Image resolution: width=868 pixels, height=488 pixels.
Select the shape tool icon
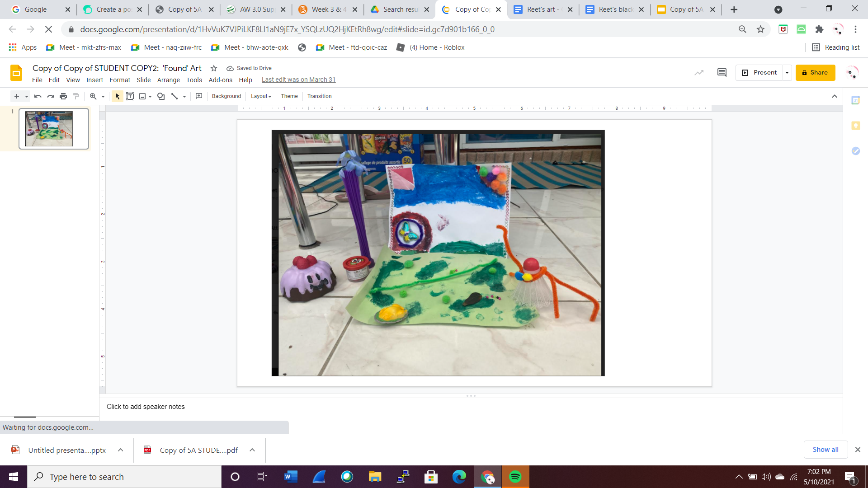pyautogui.click(x=161, y=96)
